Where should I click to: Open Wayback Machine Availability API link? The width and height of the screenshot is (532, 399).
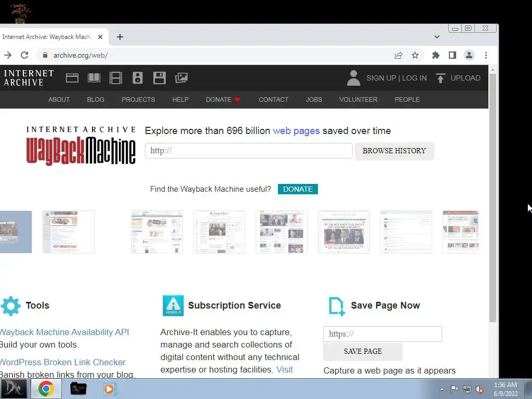click(64, 332)
